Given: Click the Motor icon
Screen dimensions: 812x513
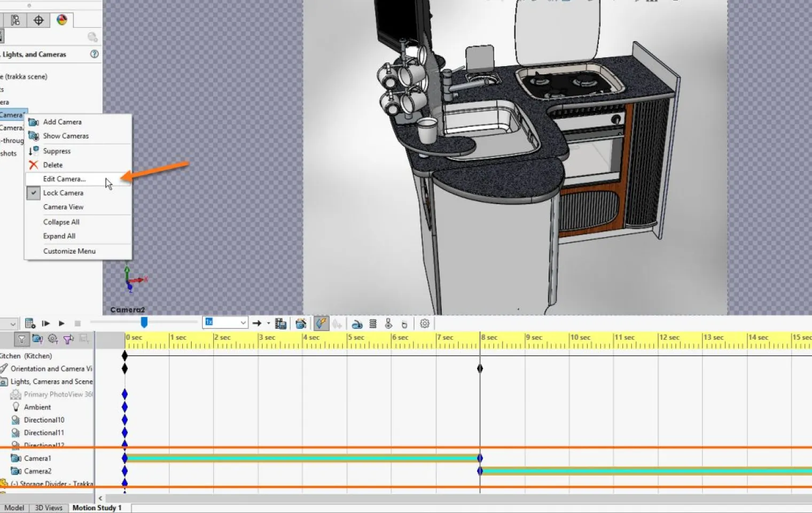Looking at the screenshot, I should 357,324.
